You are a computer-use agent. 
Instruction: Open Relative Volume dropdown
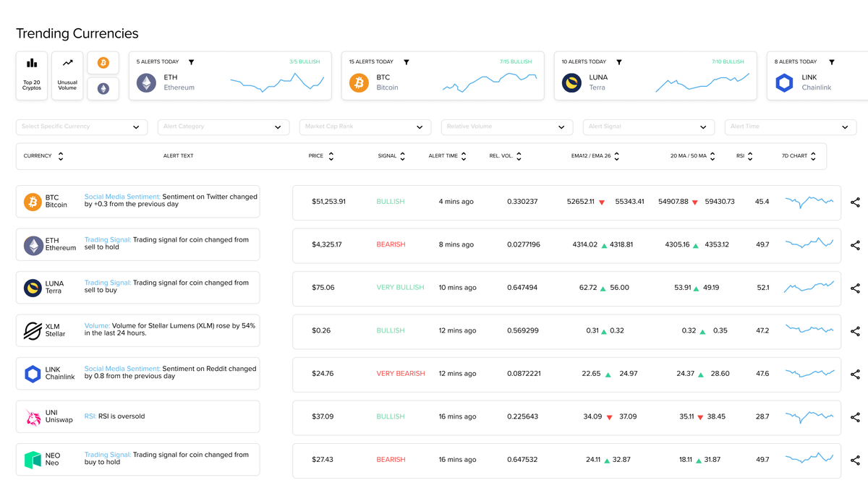[507, 127]
